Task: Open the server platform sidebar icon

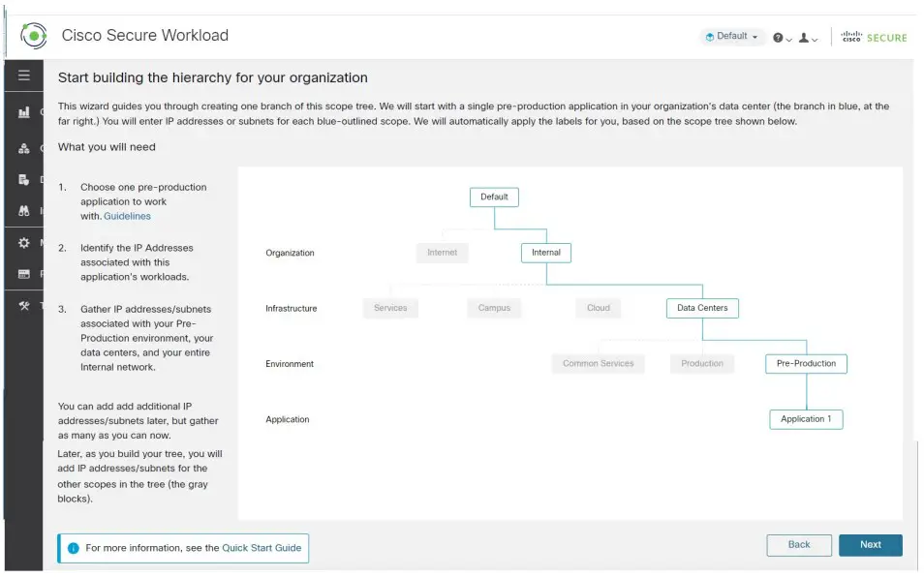Action: click(24, 274)
